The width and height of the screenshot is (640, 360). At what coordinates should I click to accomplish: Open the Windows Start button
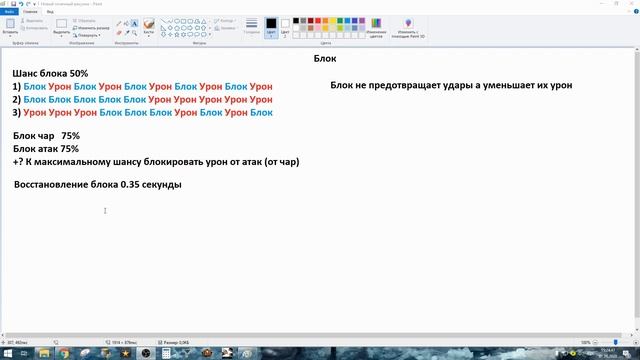[x=7, y=353]
